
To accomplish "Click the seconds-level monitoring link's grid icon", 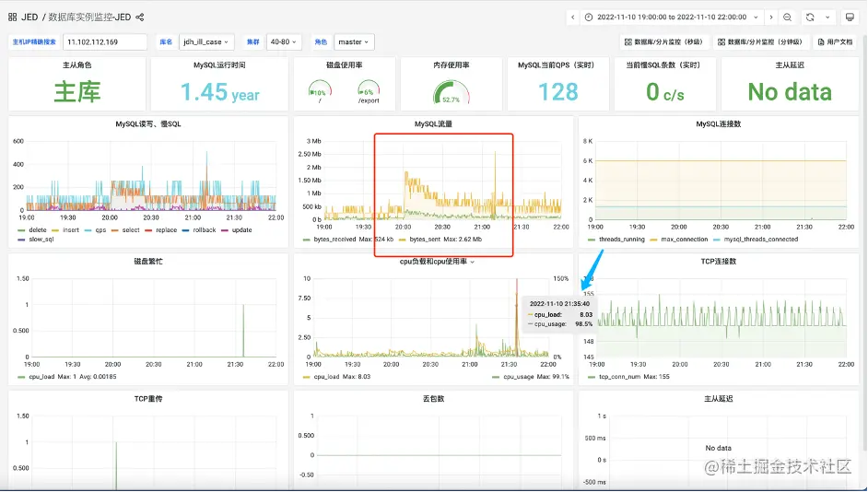I will click(x=628, y=42).
